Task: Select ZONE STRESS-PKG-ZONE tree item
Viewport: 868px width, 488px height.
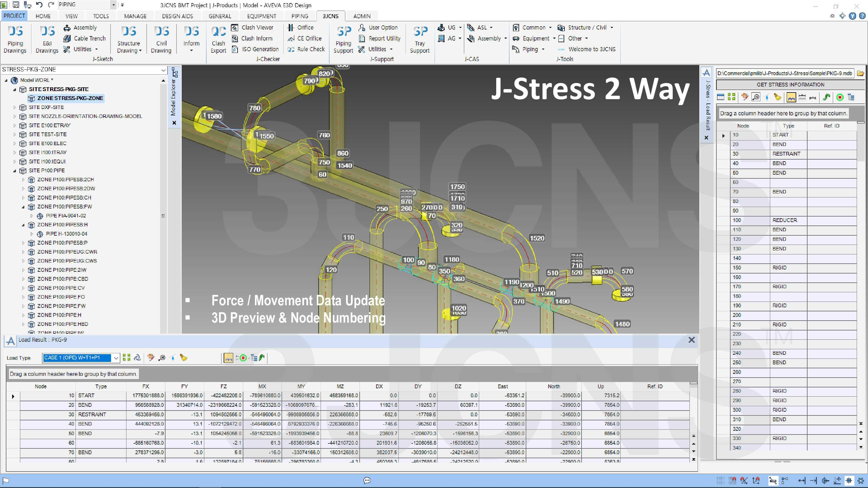Action: [x=66, y=98]
